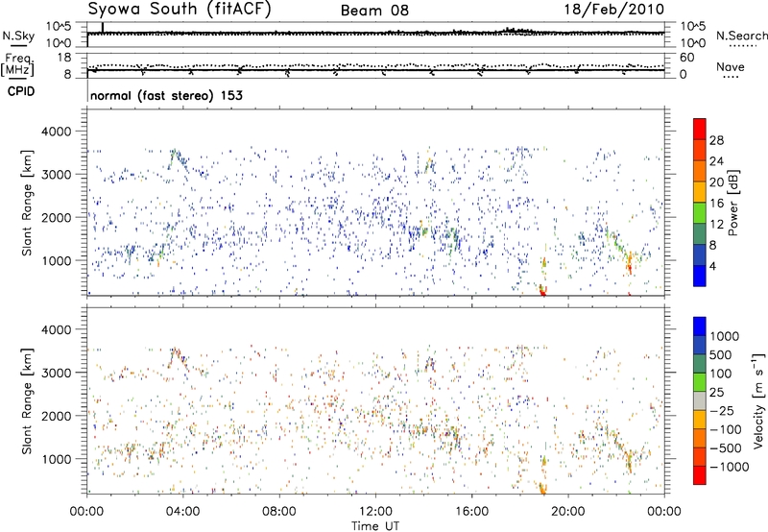Click the 'N.Search' legend label
Screen dimensions: 768x532
click(x=741, y=36)
